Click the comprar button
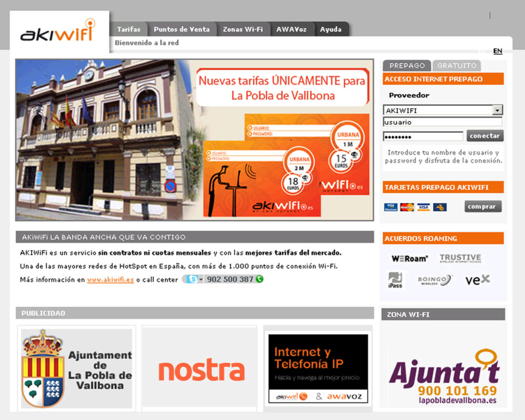 pyautogui.click(x=483, y=207)
